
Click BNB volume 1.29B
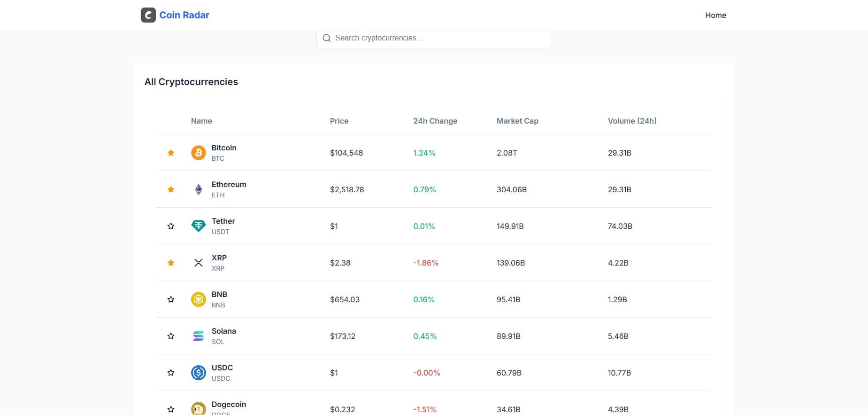[617, 299]
